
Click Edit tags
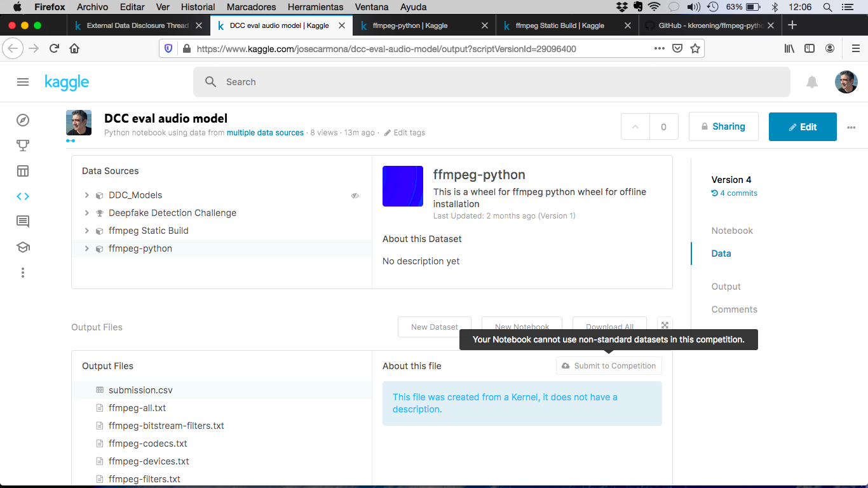[405, 133]
